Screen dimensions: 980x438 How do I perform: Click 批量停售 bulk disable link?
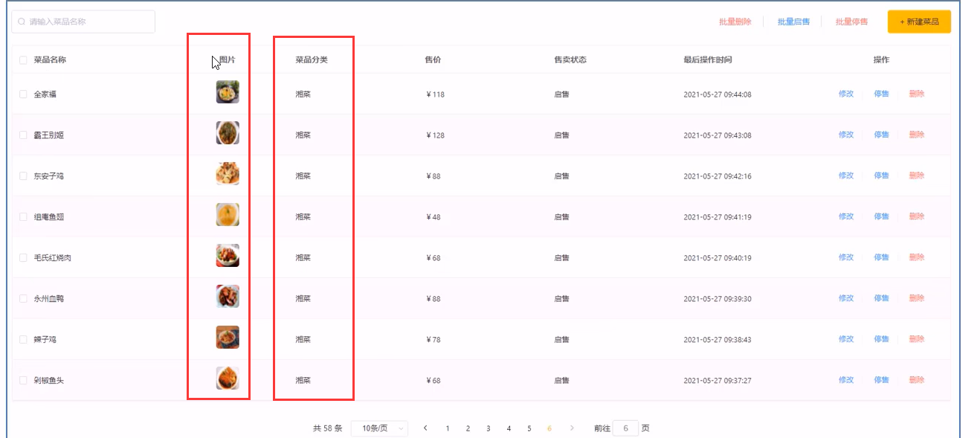(851, 22)
